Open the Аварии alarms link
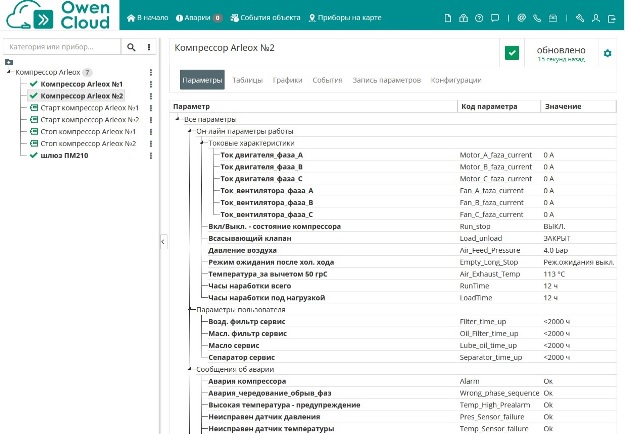This screenshot has width=631, height=434. click(x=199, y=18)
